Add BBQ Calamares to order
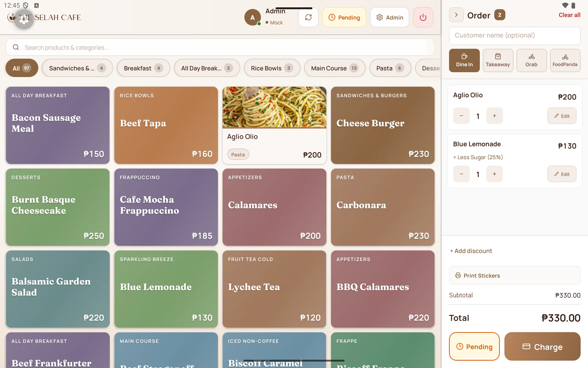Image resolution: width=588 pixels, height=368 pixels. (x=382, y=289)
